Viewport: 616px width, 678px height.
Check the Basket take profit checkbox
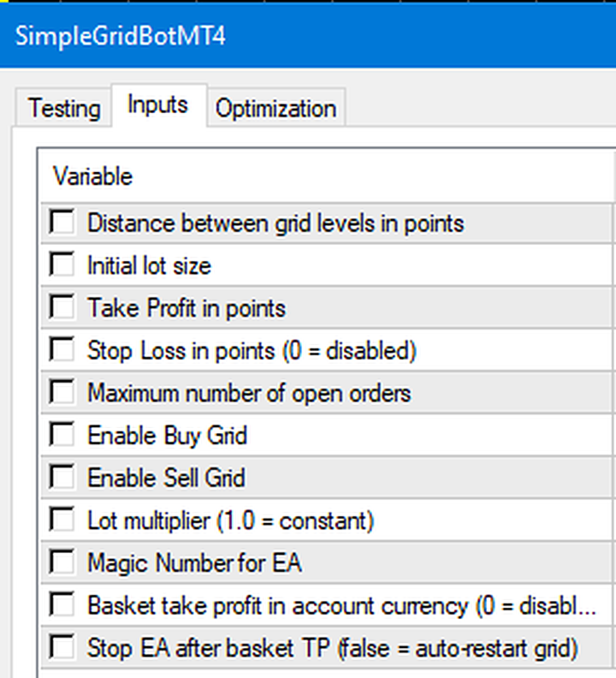pos(62,604)
